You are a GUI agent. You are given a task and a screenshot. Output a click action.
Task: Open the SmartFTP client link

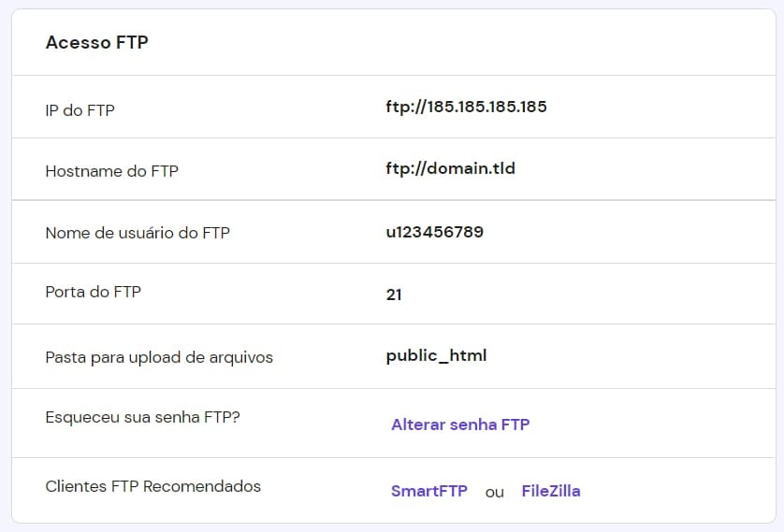pos(428,491)
